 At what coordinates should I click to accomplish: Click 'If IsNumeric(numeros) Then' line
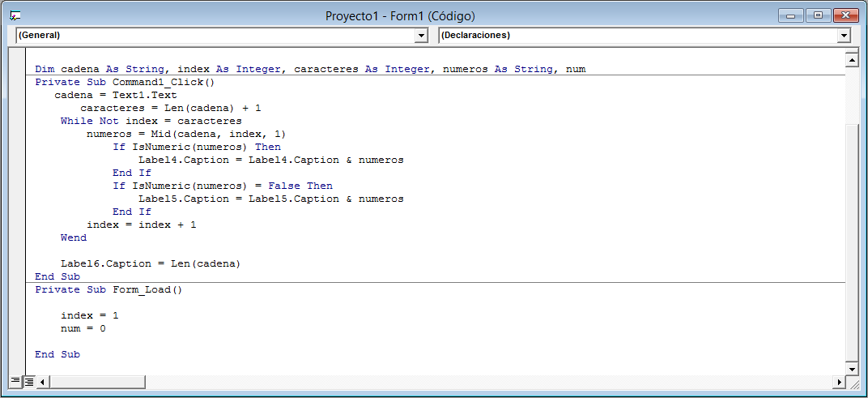pos(197,147)
